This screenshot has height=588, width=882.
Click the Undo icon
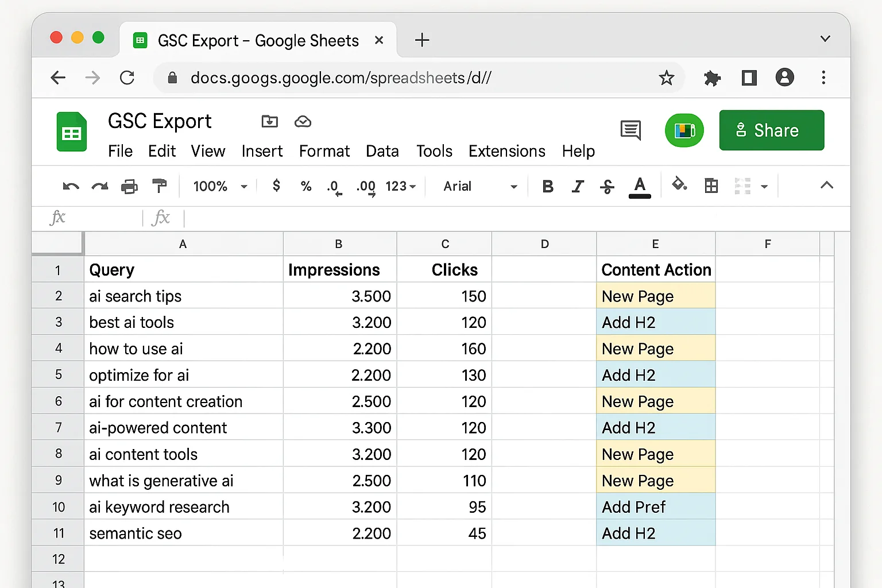tap(70, 186)
